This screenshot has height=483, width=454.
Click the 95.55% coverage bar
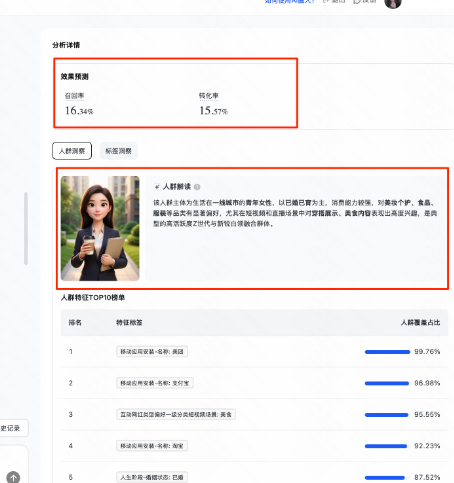(x=386, y=415)
